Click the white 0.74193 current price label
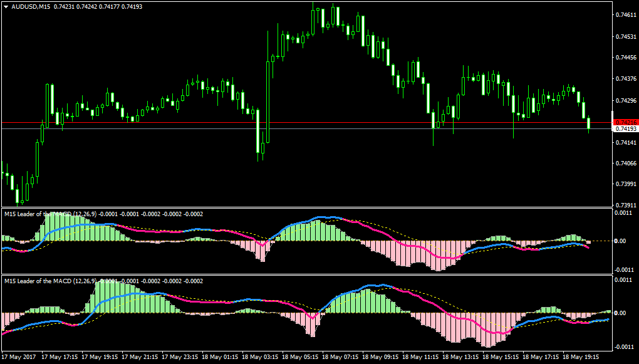 click(x=625, y=129)
